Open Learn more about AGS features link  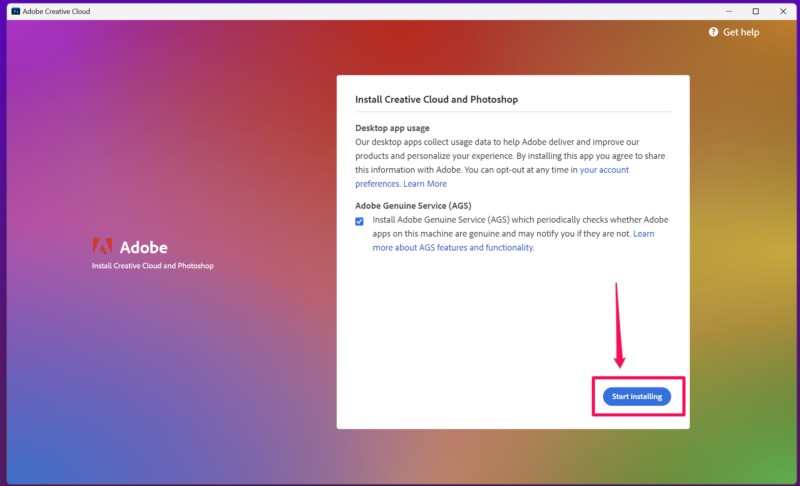453,247
